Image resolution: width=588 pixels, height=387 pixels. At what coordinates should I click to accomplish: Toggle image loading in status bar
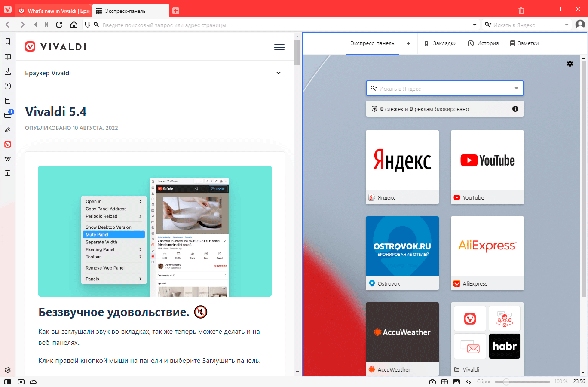(x=456, y=382)
